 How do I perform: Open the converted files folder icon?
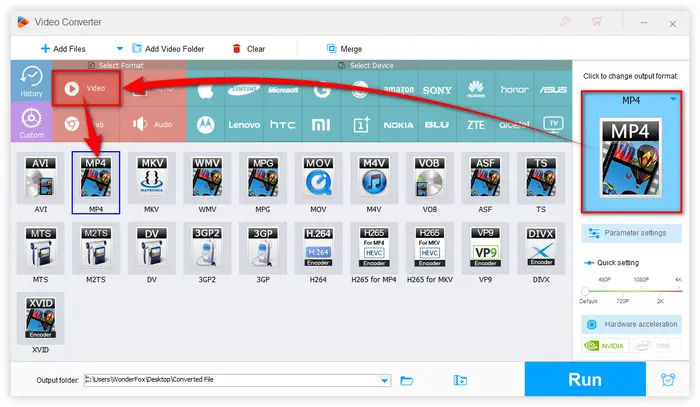(460, 380)
